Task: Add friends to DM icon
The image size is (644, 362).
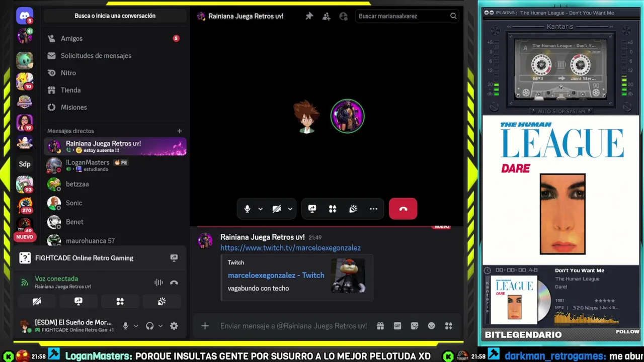Action: pos(327,16)
